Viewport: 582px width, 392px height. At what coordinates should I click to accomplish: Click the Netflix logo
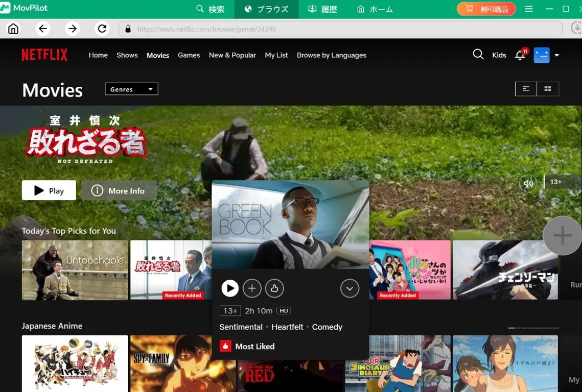point(44,55)
